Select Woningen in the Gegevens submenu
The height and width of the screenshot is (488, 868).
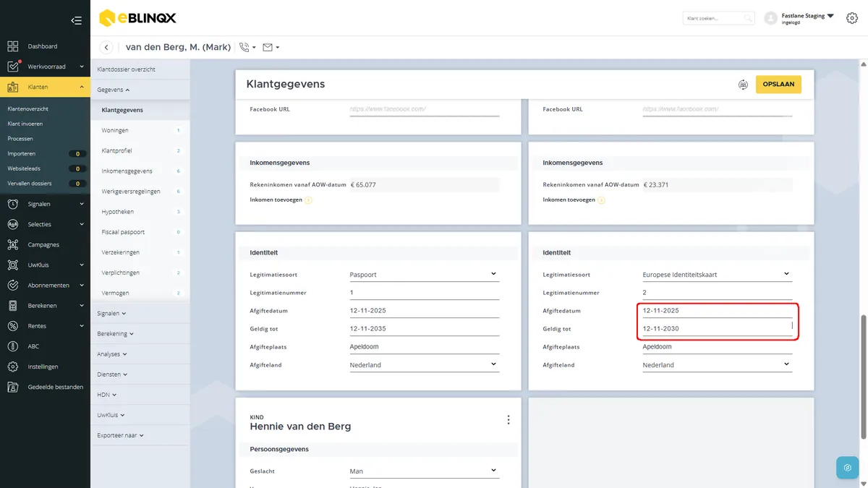coord(115,130)
